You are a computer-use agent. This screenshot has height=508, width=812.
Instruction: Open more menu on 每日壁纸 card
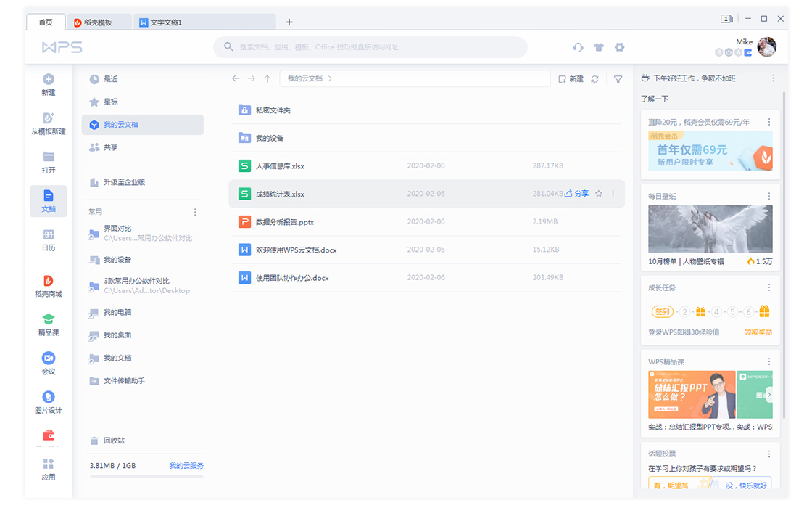769,197
